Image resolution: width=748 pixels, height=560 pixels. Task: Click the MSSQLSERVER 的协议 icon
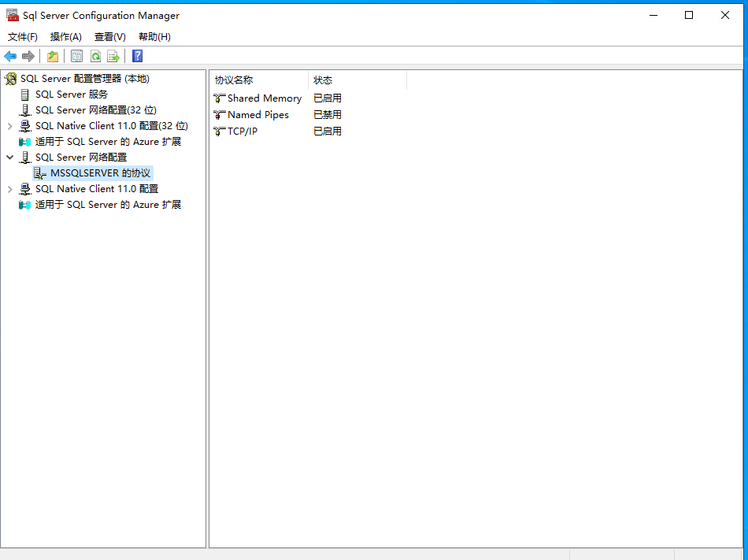(40, 173)
